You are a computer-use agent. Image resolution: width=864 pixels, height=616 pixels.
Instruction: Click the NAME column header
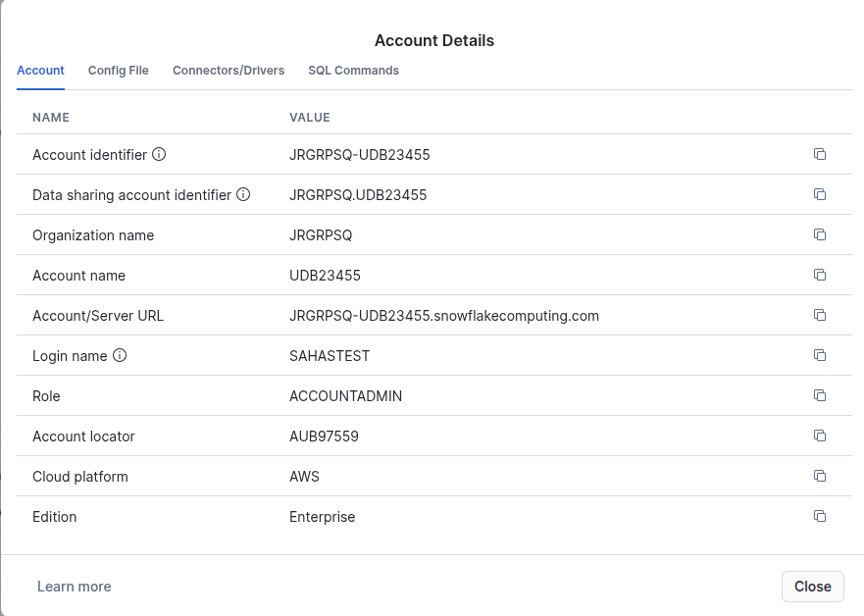pyautogui.click(x=51, y=118)
